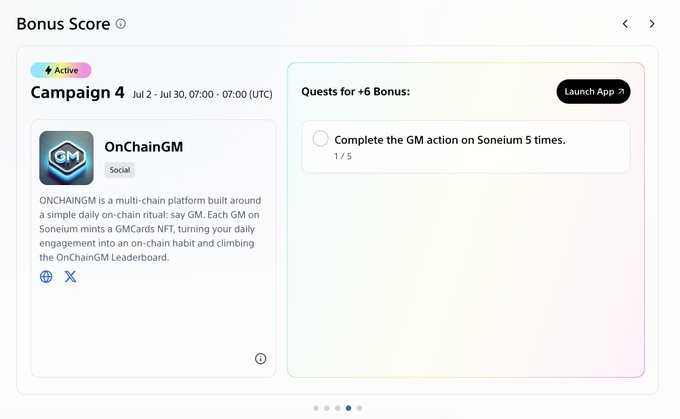Open the OnChainGM website globe icon
The image size is (680, 419).
46,276
